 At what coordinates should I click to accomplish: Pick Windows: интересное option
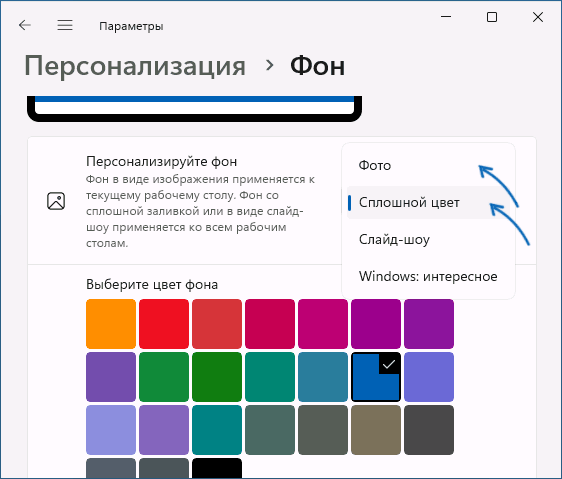pos(428,276)
